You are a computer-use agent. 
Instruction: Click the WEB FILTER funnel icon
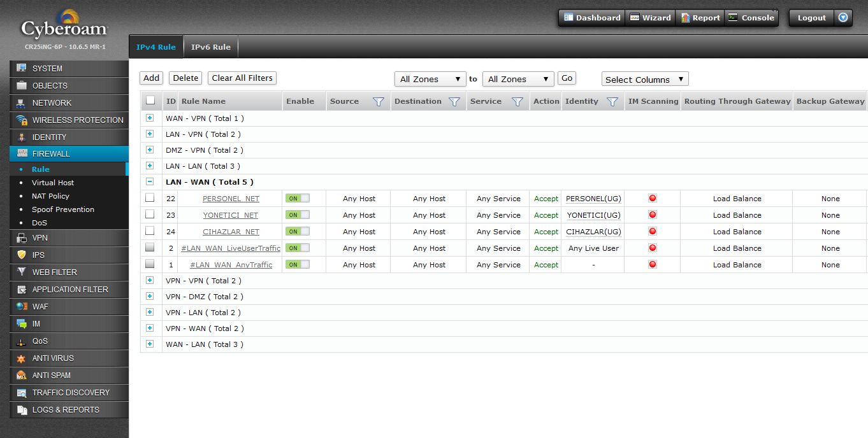(22, 272)
